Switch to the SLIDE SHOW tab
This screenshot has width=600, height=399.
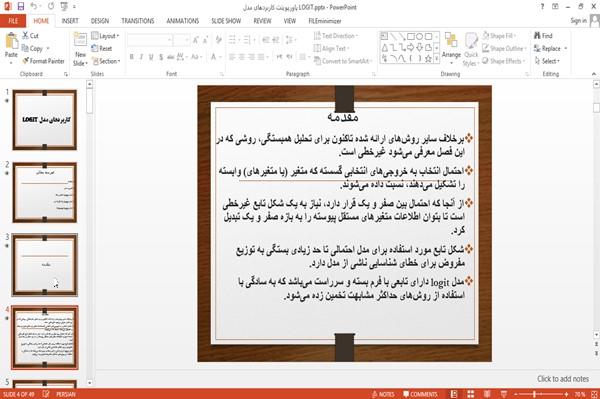pos(226,21)
